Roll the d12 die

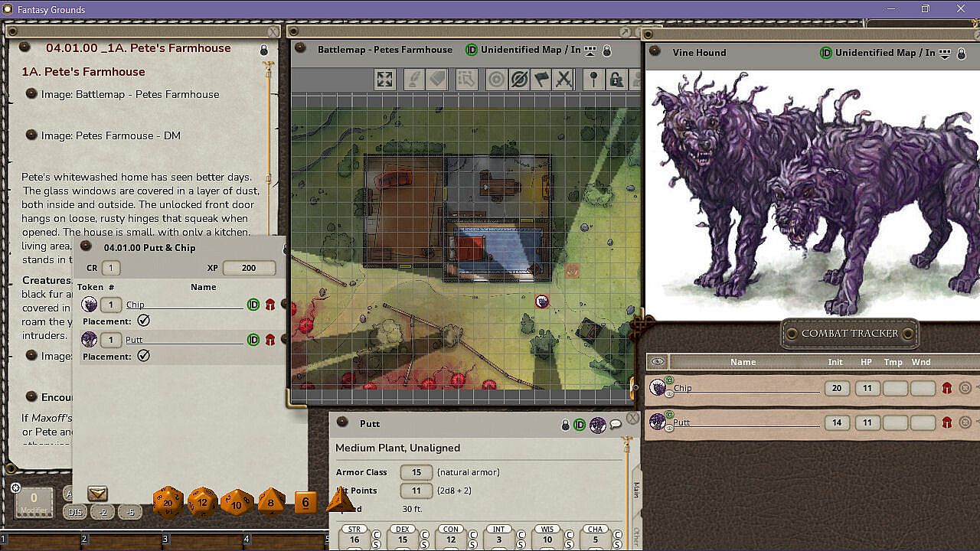pyautogui.click(x=202, y=502)
